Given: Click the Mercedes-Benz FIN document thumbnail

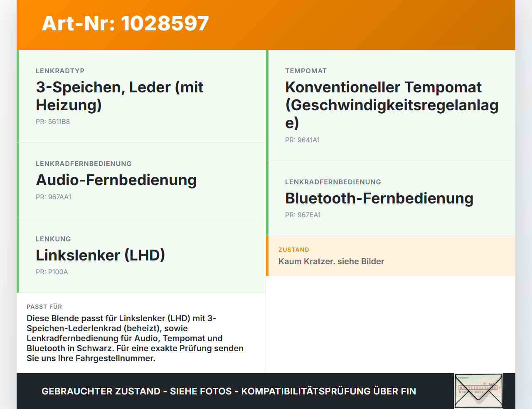Looking at the screenshot, I should coord(478,390).
